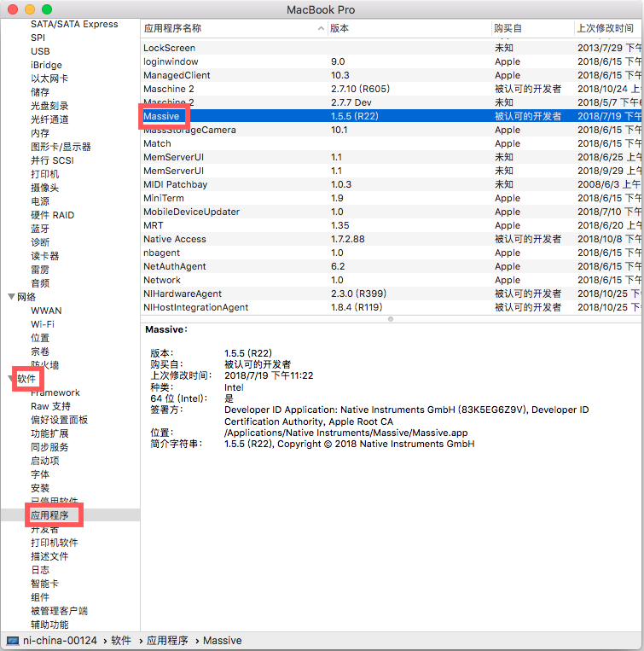Select the highlighted Massive row
644x651 pixels.
pos(391,116)
